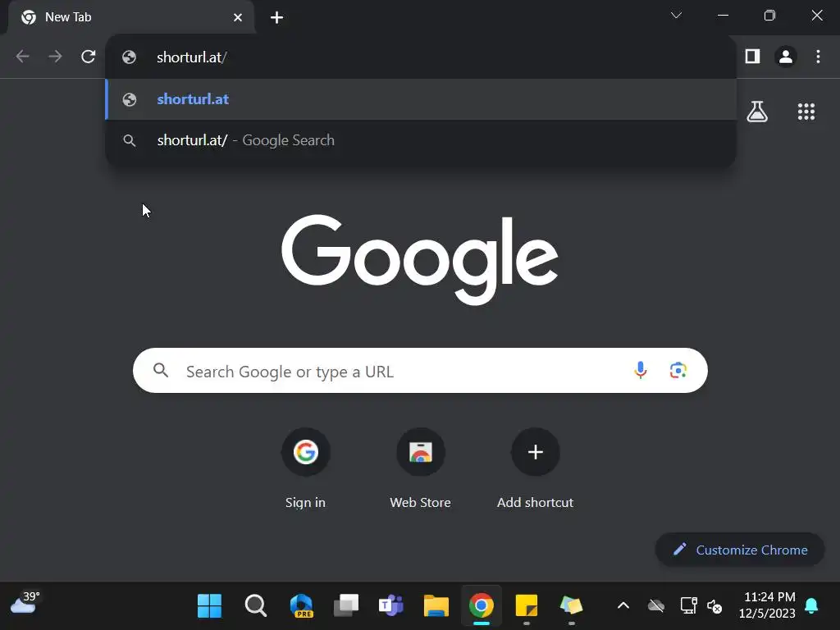Viewport: 840px width, 630px height.
Task: Open the Google apps grid
Action: pos(806,112)
